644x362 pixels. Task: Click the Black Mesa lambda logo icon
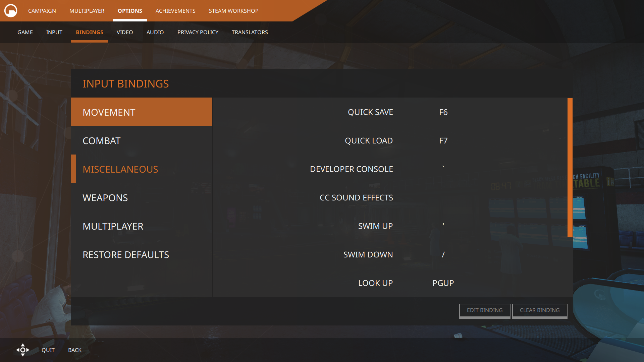[11, 11]
